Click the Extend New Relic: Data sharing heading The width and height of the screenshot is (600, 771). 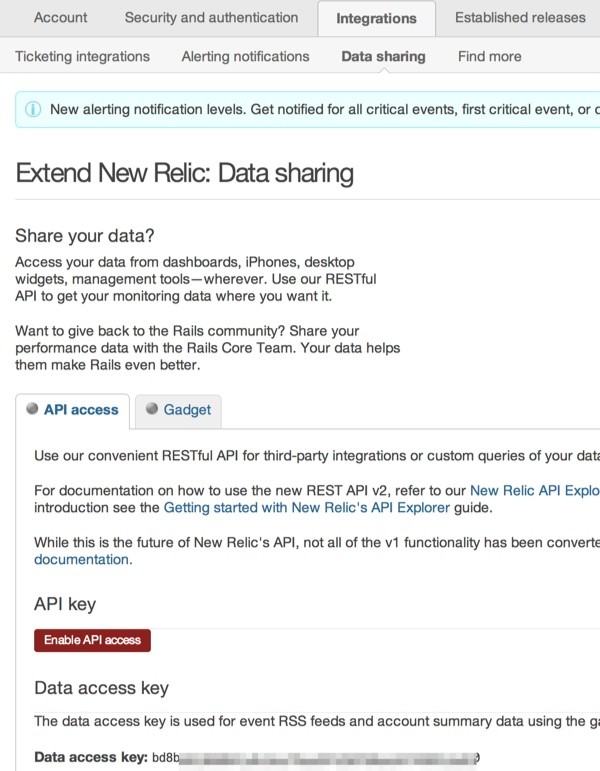(184, 173)
